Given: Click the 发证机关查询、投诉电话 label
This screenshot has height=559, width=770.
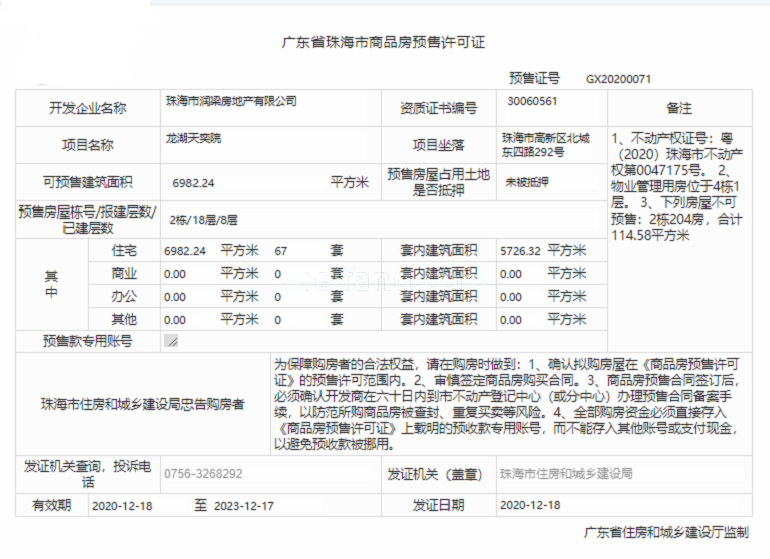Looking at the screenshot, I should tap(87, 474).
